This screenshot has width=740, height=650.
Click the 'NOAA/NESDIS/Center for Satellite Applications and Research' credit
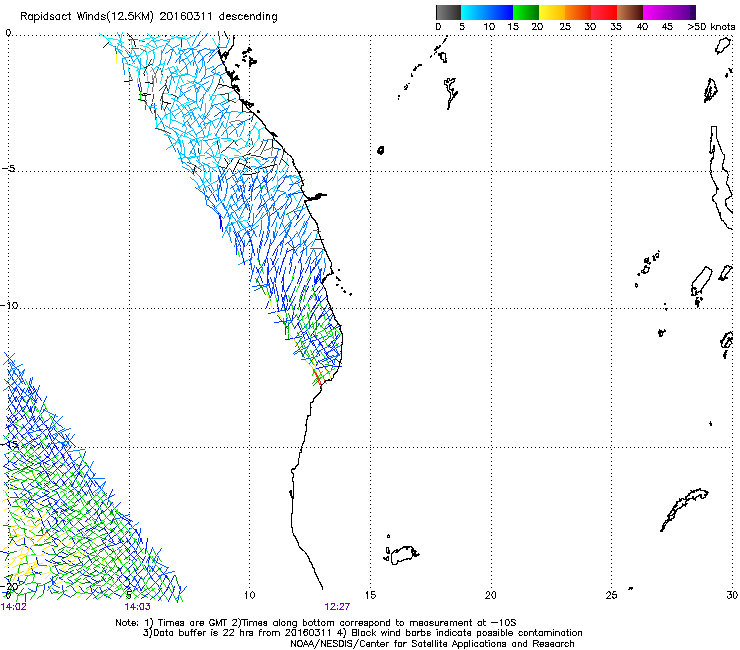tap(432, 644)
